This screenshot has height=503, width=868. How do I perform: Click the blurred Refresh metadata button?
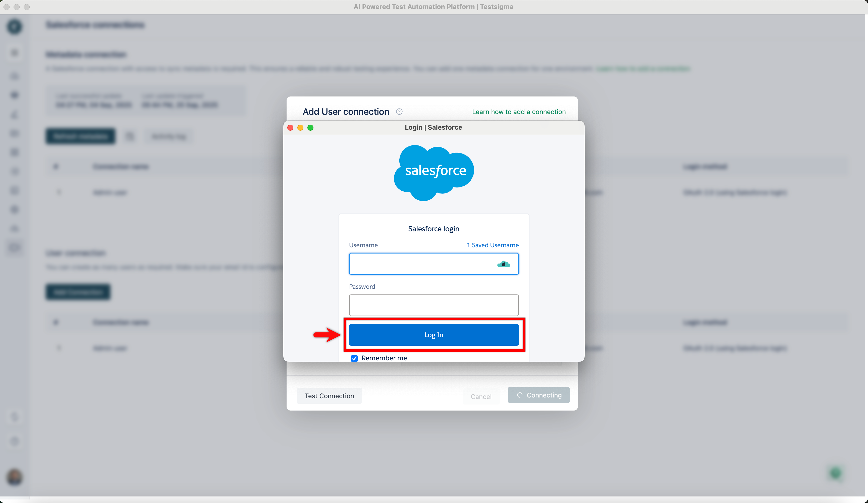pos(81,136)
